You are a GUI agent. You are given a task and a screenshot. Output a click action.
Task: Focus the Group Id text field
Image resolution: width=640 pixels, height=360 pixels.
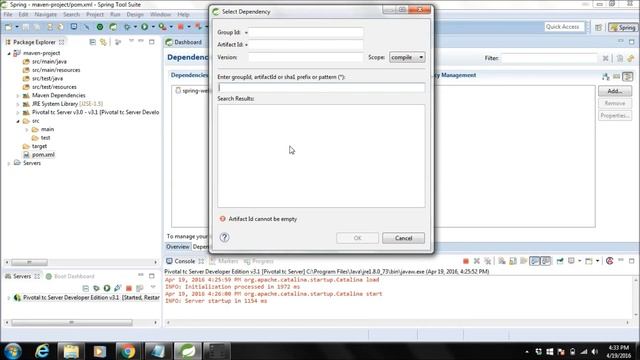(306, 32)
